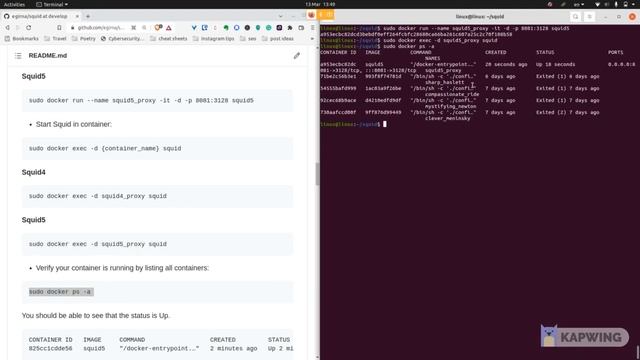Viewport: 640px width, 360px height.
Task: Click the 'Up 18 seconds' status in terminal
Action: 556,64
